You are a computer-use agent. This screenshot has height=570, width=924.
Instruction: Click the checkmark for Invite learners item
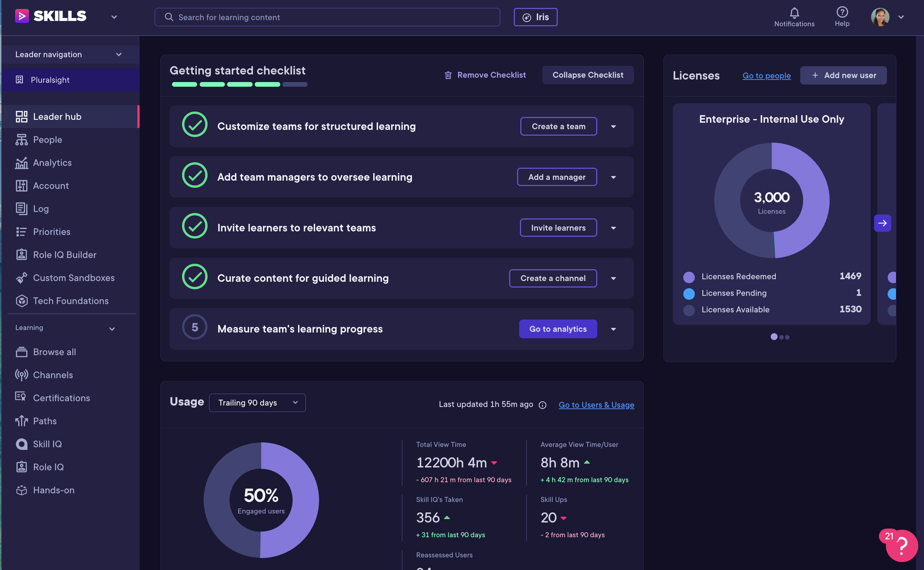pyautogui.click(x=195, y=226)
